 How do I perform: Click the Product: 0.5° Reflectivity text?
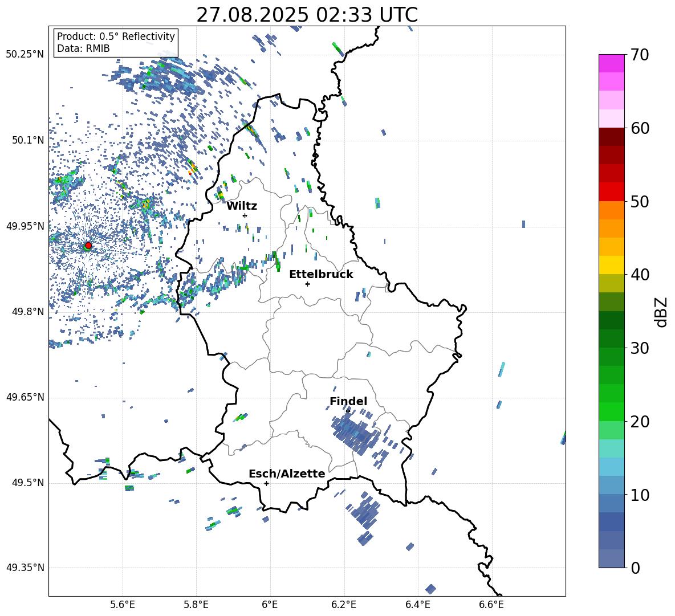[x=116, y=36]
